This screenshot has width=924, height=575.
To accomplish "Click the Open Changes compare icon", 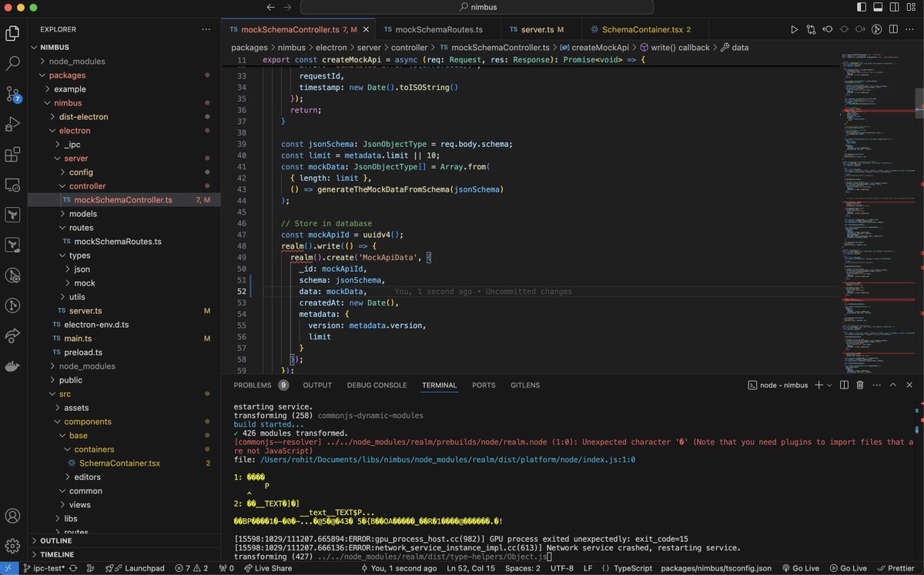I will (x=811, y=30).
